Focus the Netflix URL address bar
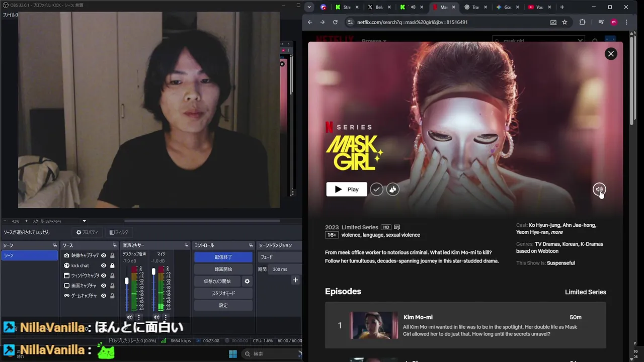Image resolution: width=644 pixels, height=362 pixels. point(450,22)
